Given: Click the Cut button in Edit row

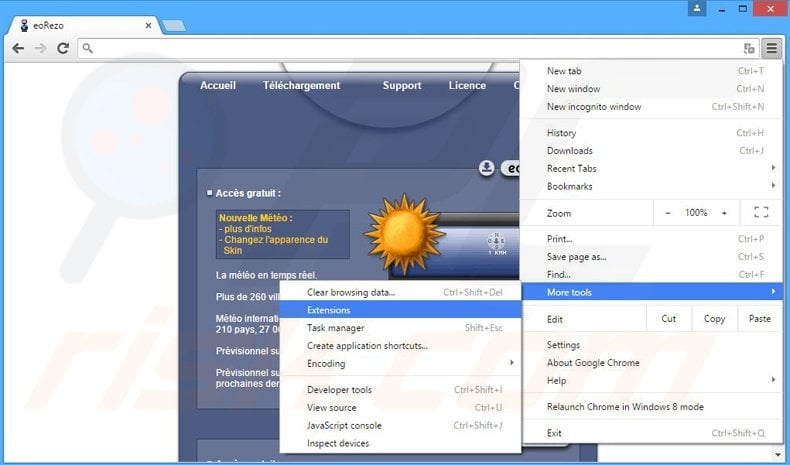Looking at the screenshot, I should pos(669,319).
